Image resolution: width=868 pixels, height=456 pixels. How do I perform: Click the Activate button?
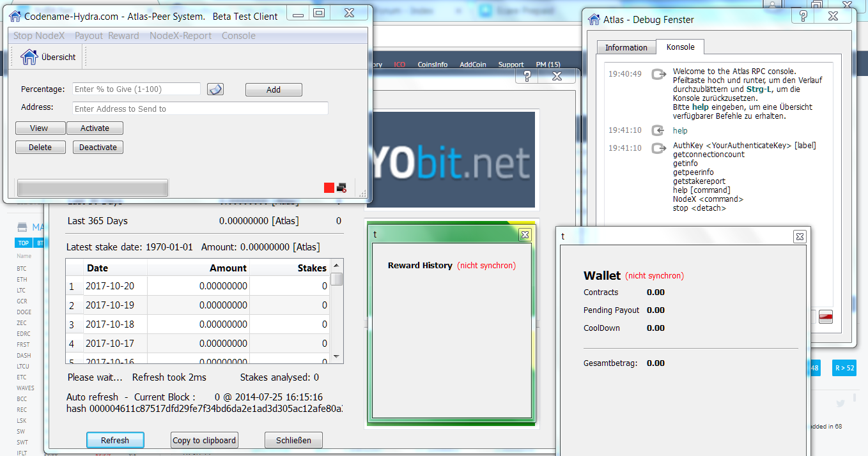[95, 128]
